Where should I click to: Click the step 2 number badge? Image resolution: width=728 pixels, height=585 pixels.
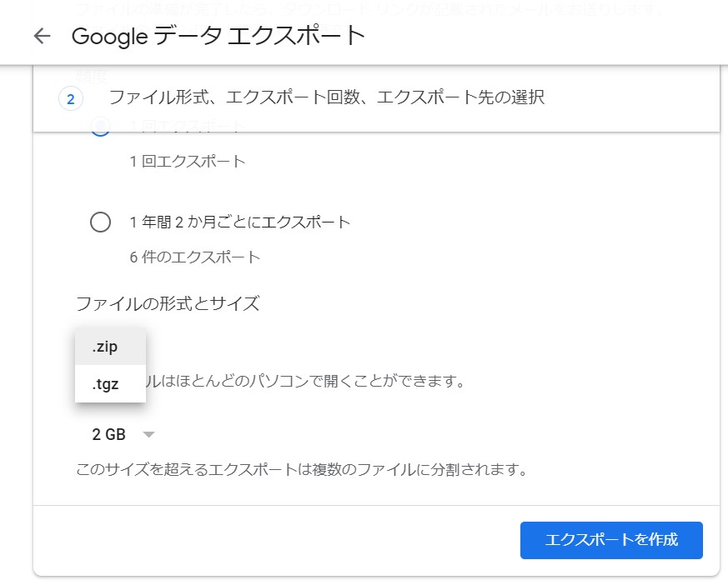[70, 99]
